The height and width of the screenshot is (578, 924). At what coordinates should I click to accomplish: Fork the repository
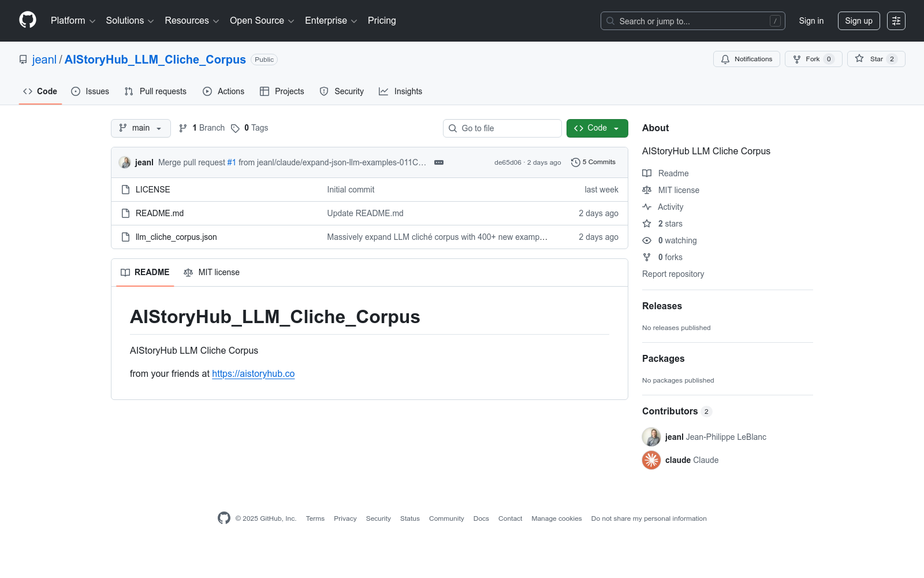(x=813, y=59)
